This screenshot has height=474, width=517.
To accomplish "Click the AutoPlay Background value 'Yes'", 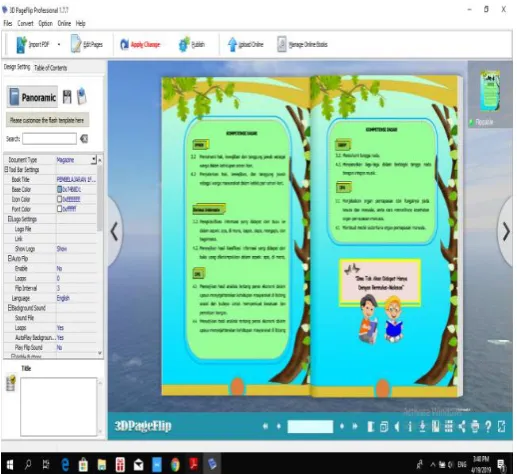I will tap(60, 338).
